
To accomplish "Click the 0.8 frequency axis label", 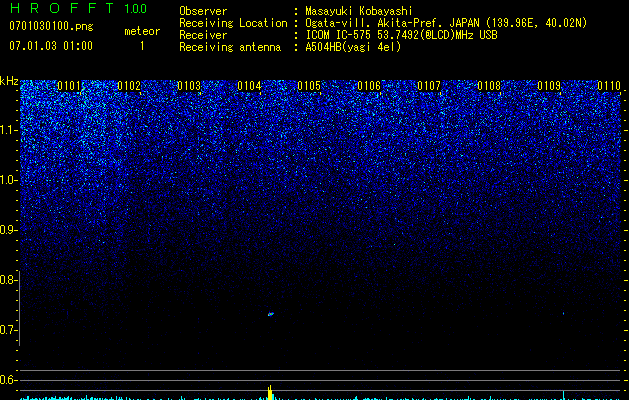I will point(8,280).
